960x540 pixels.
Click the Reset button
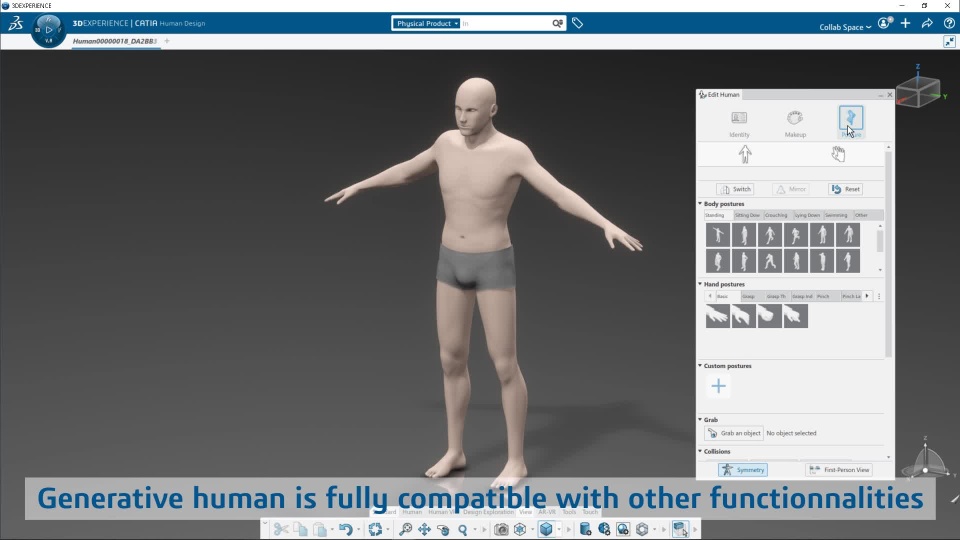click(846, 189)
